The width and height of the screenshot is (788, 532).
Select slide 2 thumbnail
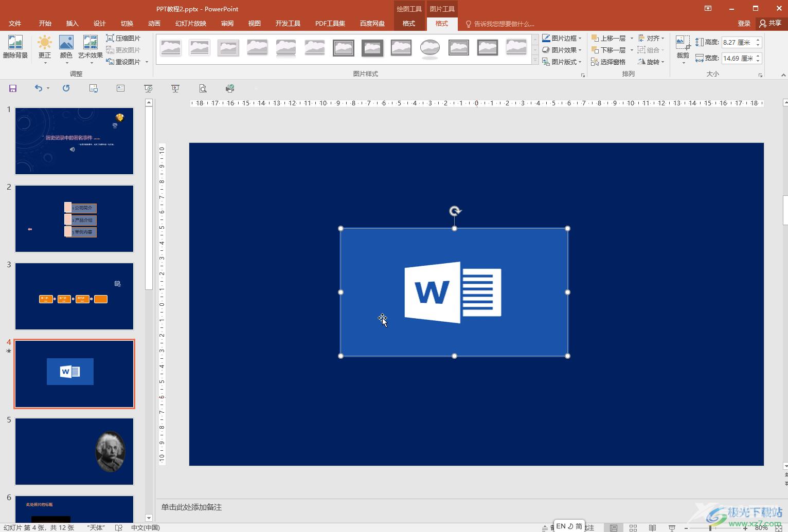pos(74,218)
